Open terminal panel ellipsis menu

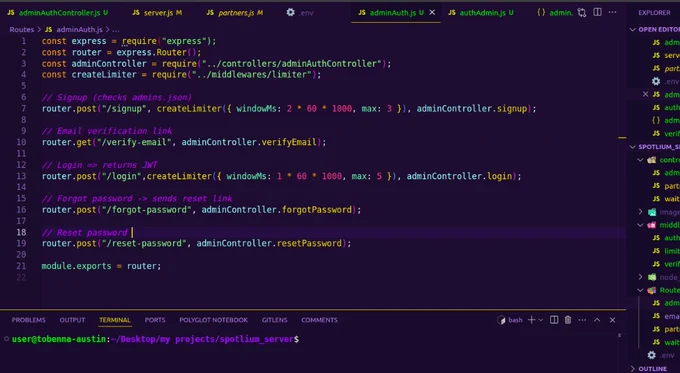click(582, 320)
